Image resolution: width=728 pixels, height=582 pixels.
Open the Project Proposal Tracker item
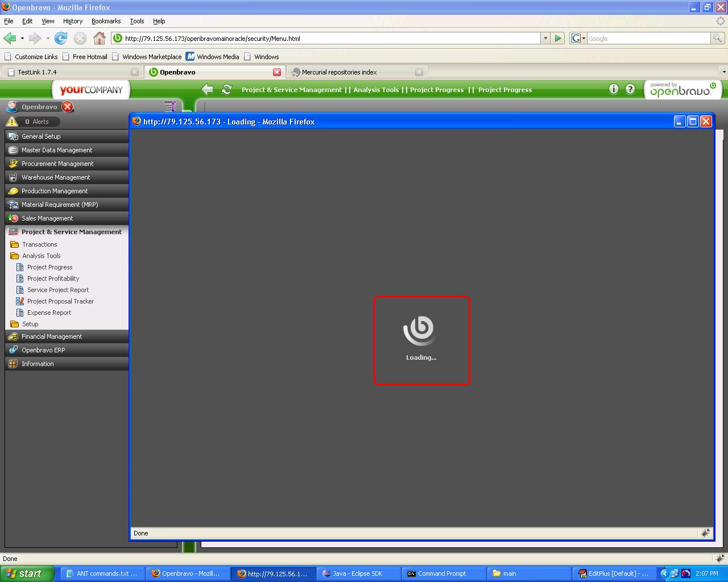click(61, 301)
